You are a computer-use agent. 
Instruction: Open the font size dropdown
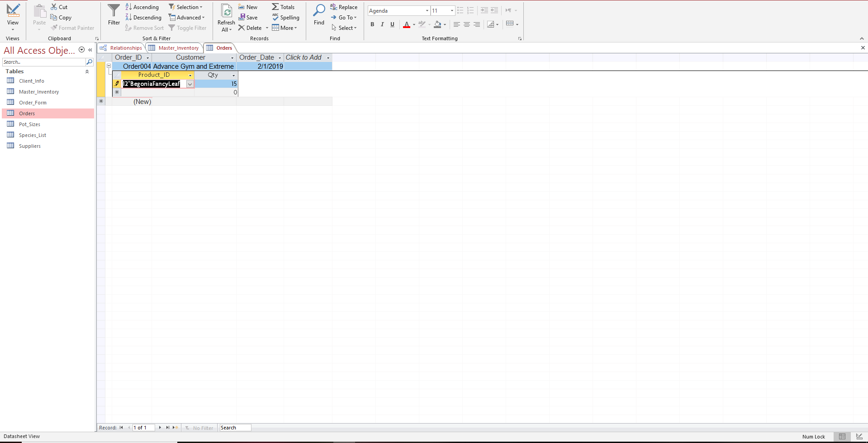[451, 10]
